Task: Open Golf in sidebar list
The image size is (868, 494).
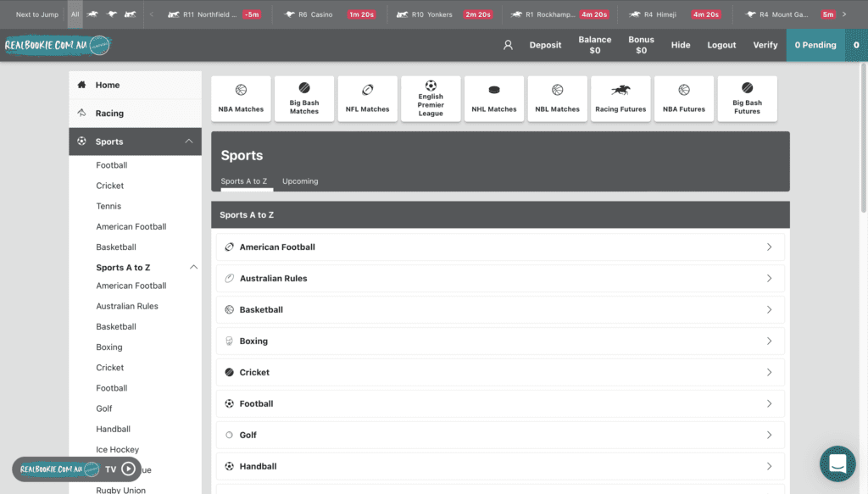Action: [x=104, y=408]
